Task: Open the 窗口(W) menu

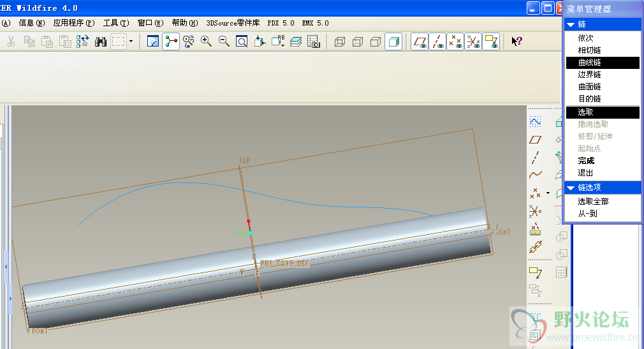Action: [150, 23]
